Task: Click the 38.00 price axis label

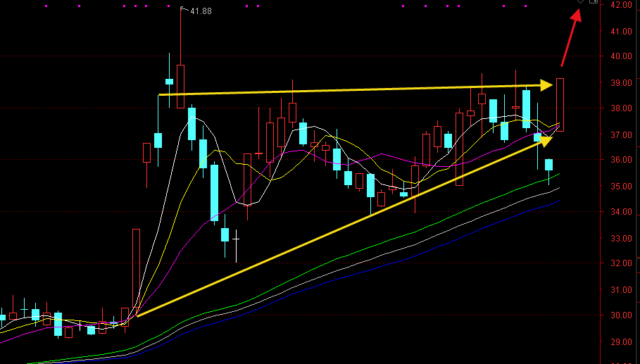Action: pos(621,108)
